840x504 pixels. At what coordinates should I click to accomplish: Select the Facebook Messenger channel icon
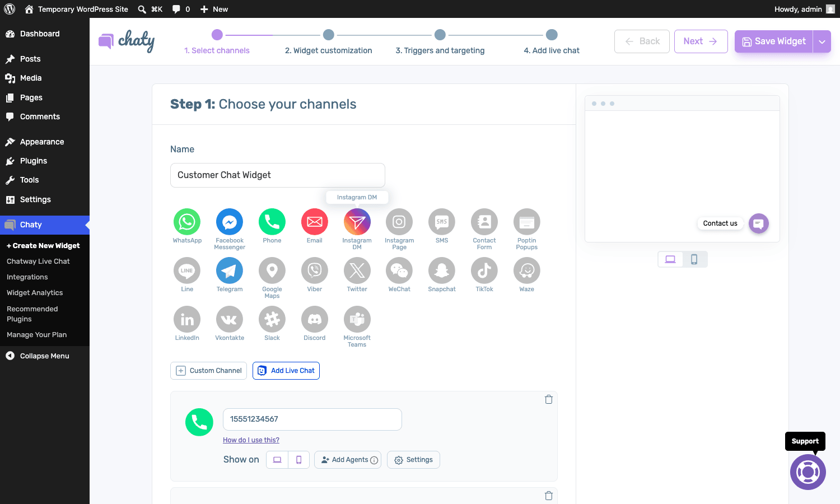point(230,222)
